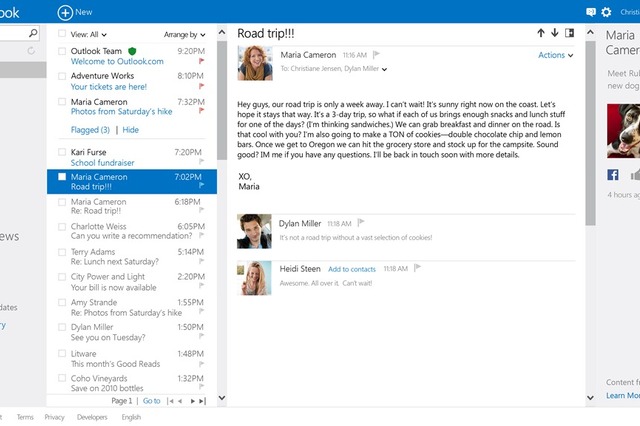This screenshot has width=640, height=426.
Task: Flag the Kari Furse School fundraiser email
Action: pos(201,162)
